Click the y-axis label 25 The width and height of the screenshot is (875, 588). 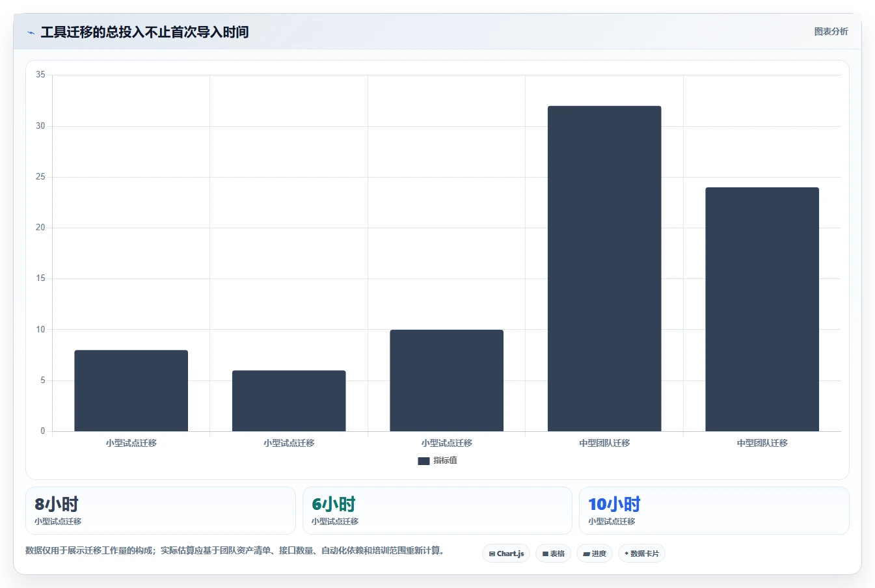40,177
